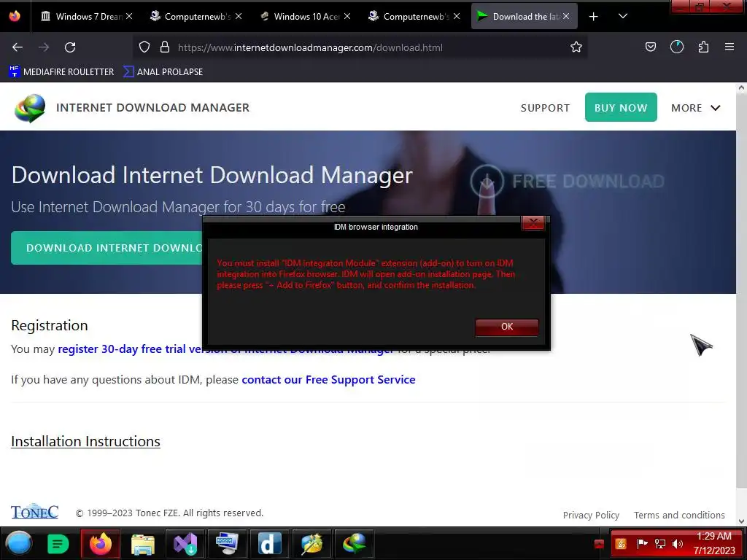The height and width of the screenshot is (560, 747).
Task: Click the network tray icon
Action: click(x=659, y=543)
